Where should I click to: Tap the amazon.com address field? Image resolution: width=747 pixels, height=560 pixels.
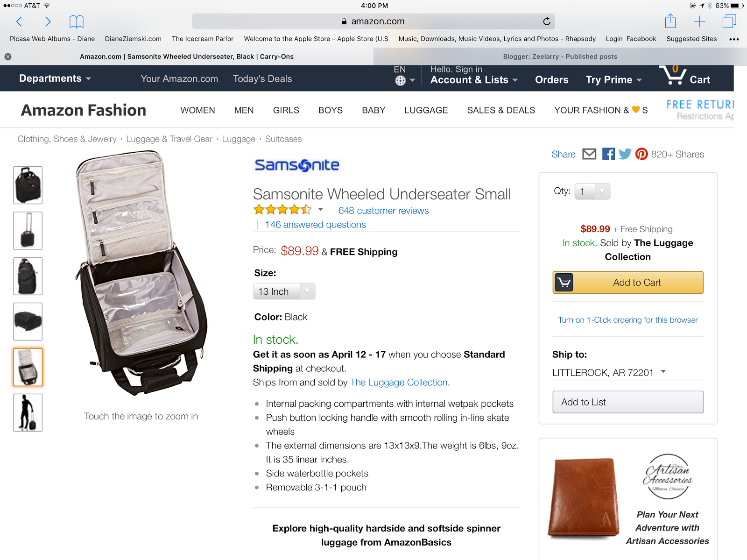click(x=373, y=21)
